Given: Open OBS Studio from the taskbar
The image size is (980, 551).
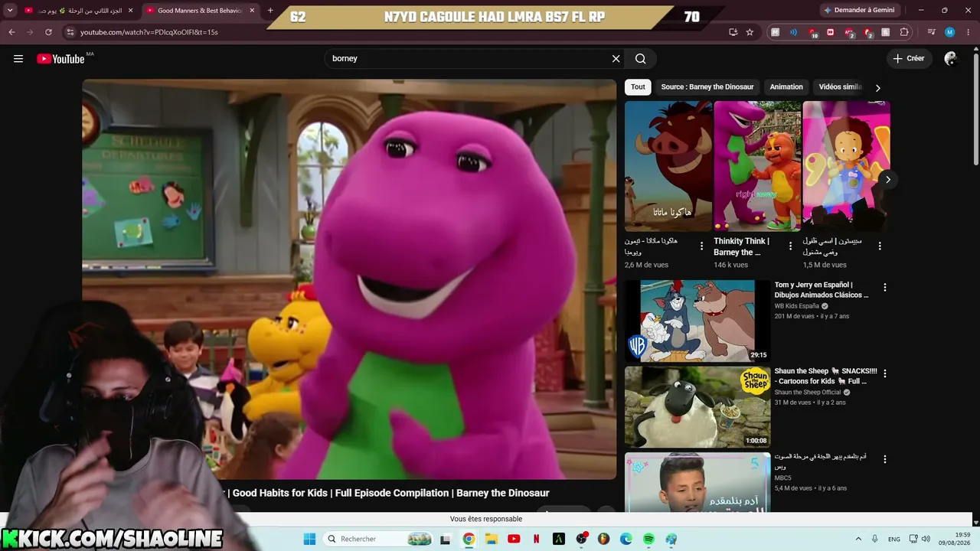Looking at the screenshot, I should tap(581, 539).
